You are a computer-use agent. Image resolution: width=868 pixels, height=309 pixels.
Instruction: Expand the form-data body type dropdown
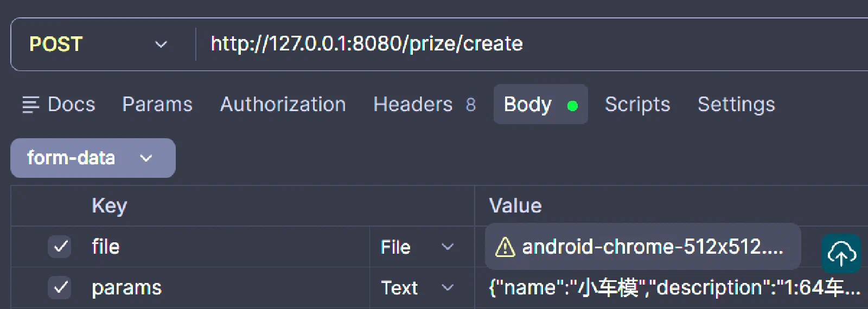coord(93,158)
